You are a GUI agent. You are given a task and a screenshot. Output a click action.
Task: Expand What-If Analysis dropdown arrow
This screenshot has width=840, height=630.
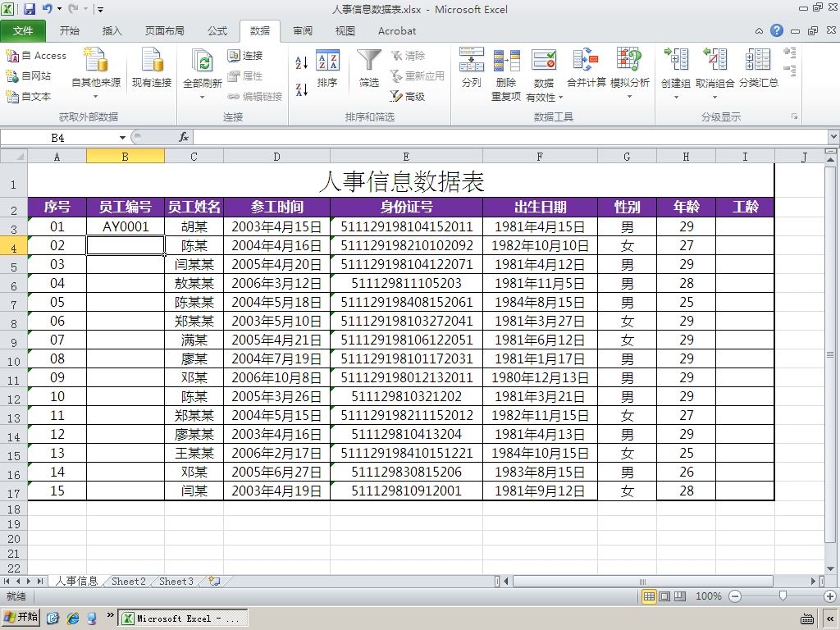629,97
